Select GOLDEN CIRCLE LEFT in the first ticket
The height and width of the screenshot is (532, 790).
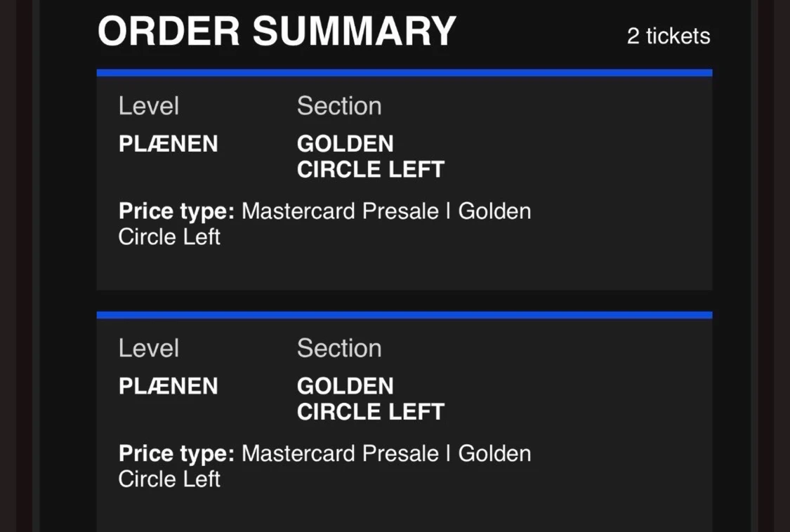370,157
